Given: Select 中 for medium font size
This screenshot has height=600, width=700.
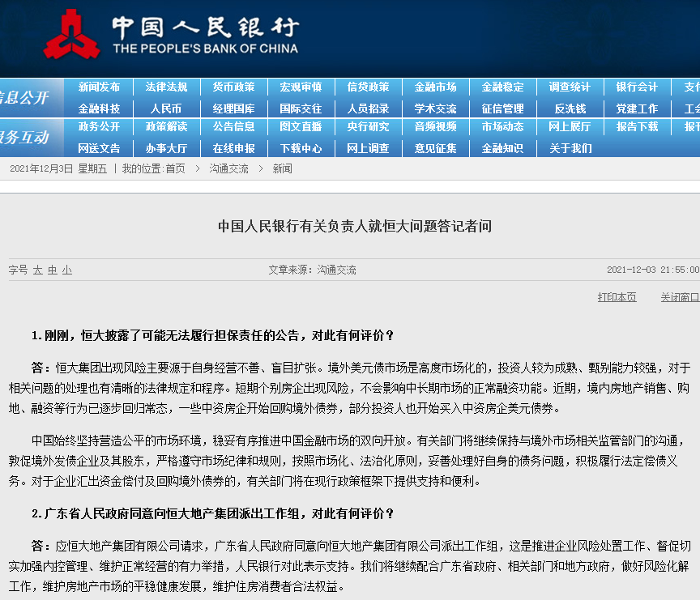Looking at the screenshot, I should point(52,270).
